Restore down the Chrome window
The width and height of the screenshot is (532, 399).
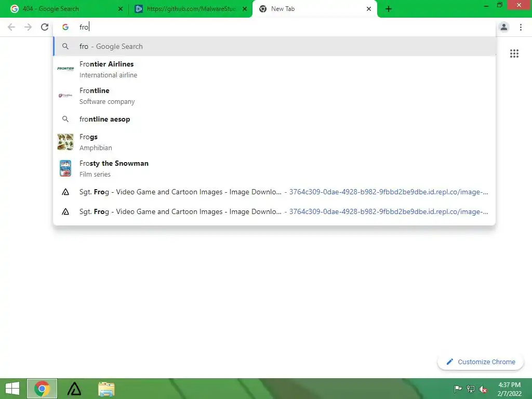[499, 5]
